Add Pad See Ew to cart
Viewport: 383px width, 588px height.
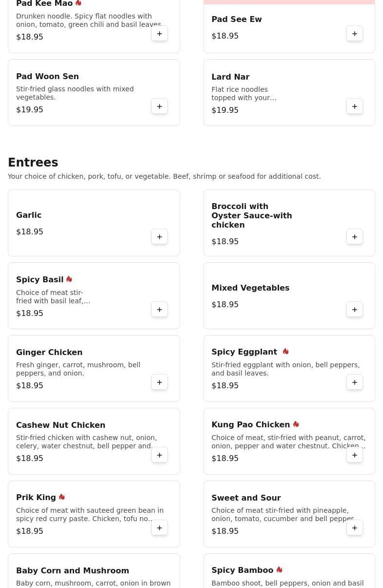coord(355,34)
